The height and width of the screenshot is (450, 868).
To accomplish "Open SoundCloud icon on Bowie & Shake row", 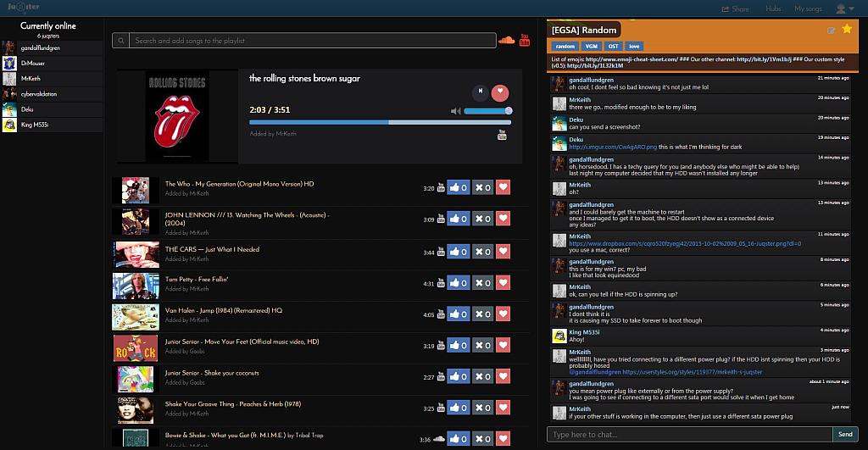I will (x=439, y=439).
